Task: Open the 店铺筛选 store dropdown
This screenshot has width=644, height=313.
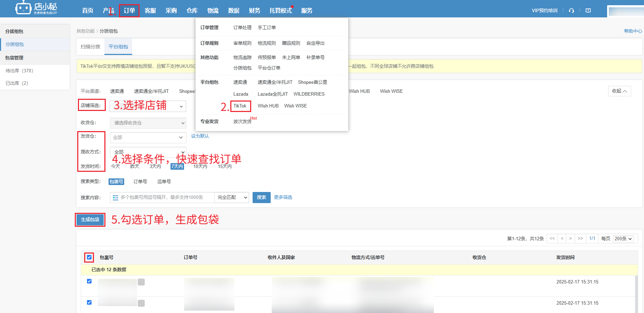Action: coord(148,106)
